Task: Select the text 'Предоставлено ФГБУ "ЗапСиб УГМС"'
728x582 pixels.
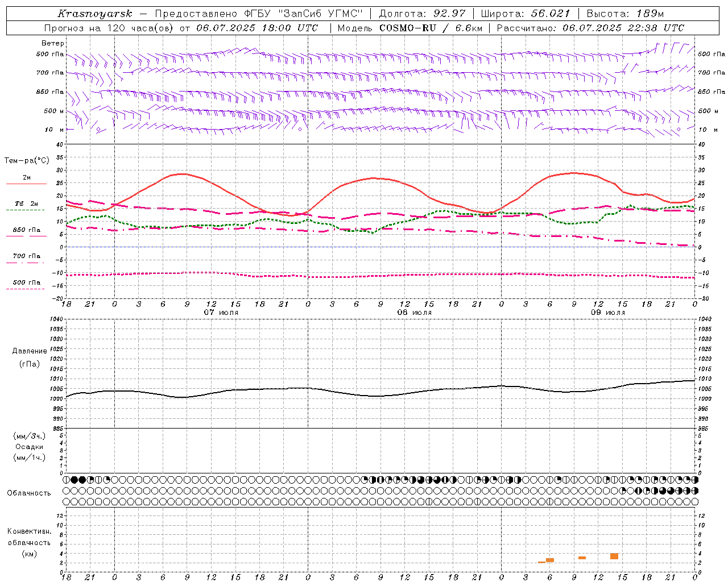Action: (259, 14)
